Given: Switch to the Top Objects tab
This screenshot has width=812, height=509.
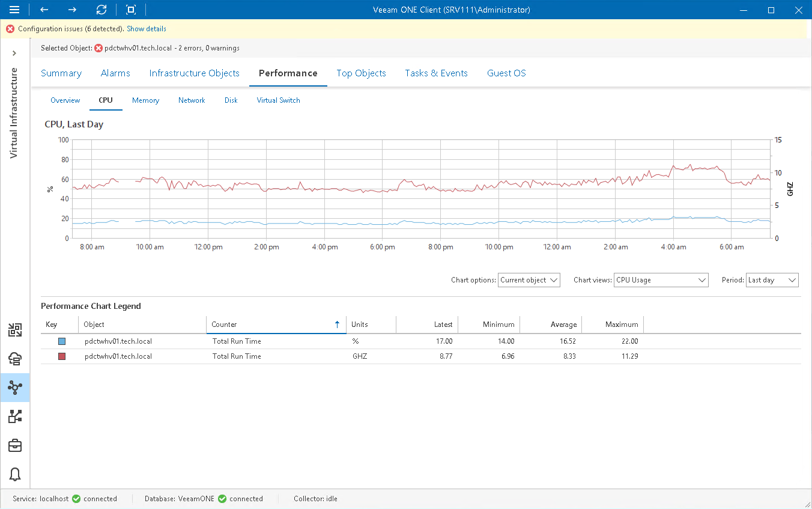Looking at the screenshot, I should point(361,73).
